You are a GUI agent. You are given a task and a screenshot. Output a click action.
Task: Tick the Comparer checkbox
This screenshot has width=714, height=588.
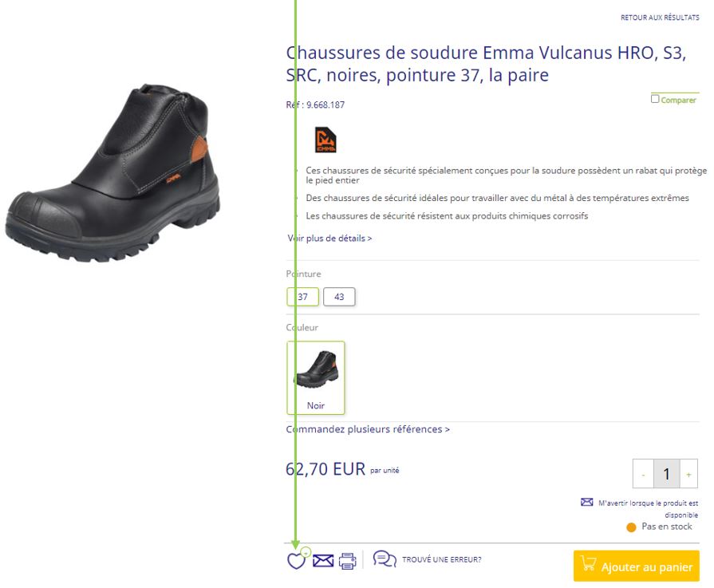tap(655, 99)
